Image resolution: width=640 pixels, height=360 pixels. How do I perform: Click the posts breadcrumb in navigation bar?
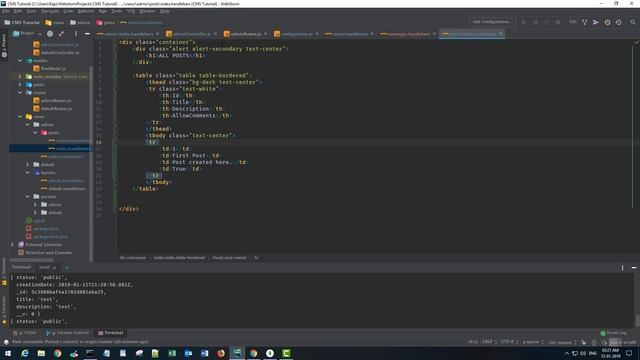coord(106,22)
